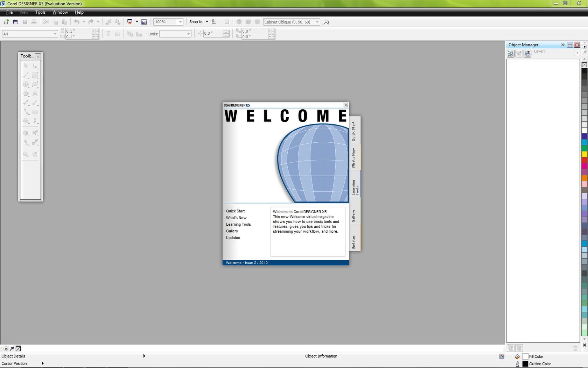Select the no-color X swatch atop palette
The width and height of the screenshot is (588, 368).
click(x=584, y=65)
